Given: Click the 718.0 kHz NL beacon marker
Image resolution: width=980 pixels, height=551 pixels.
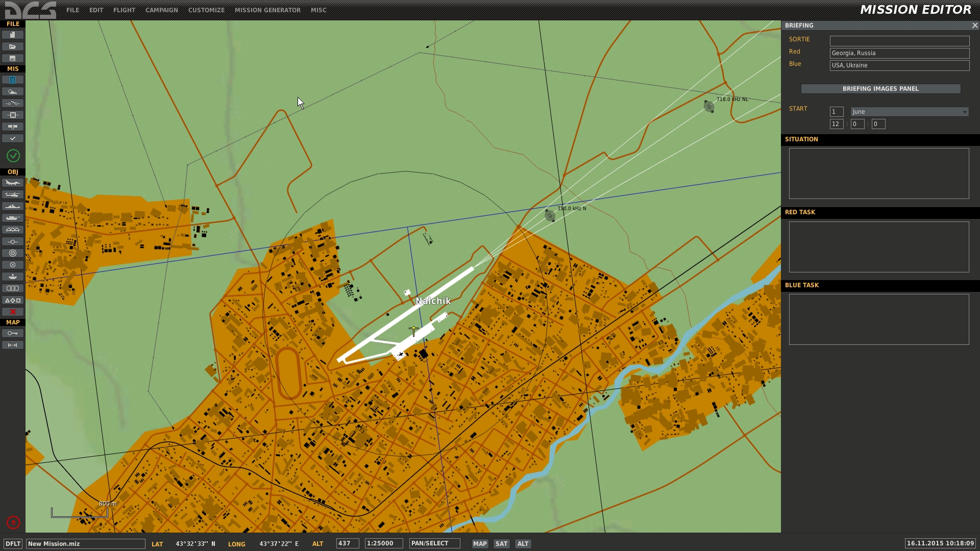Looking at the screenshot, I should tap(709, 106).
